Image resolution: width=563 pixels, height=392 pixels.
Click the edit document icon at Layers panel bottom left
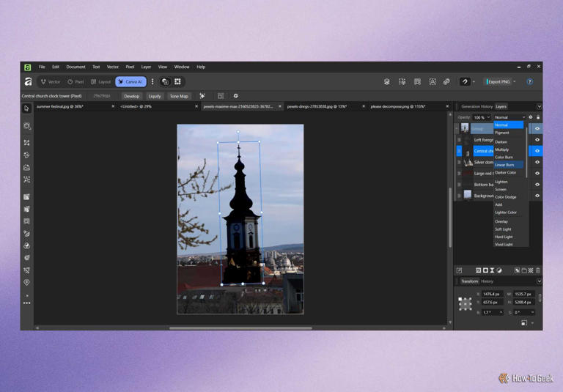(x=459, y=270)
